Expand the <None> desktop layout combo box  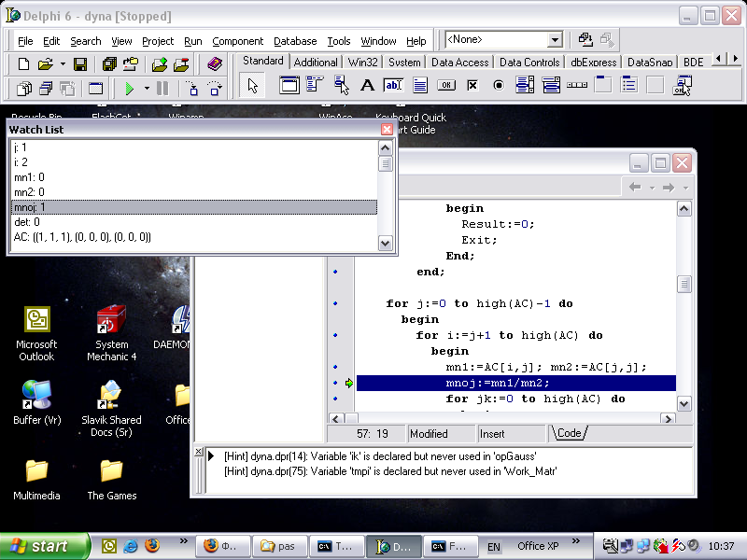555,40
